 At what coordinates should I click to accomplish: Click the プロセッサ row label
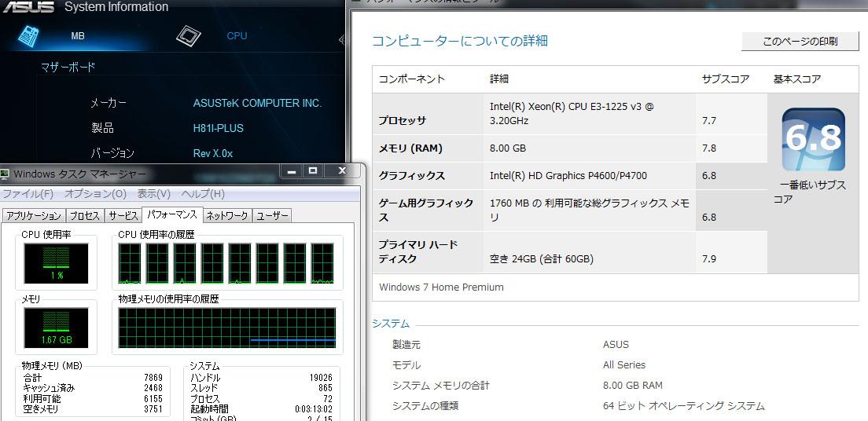(x=402, y=121)
